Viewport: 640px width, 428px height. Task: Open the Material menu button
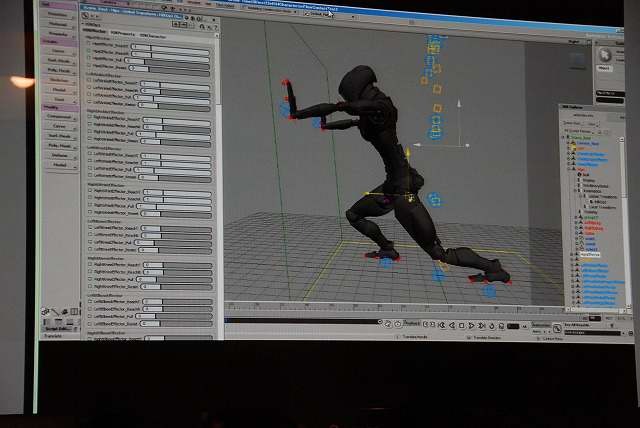[58, 24]
